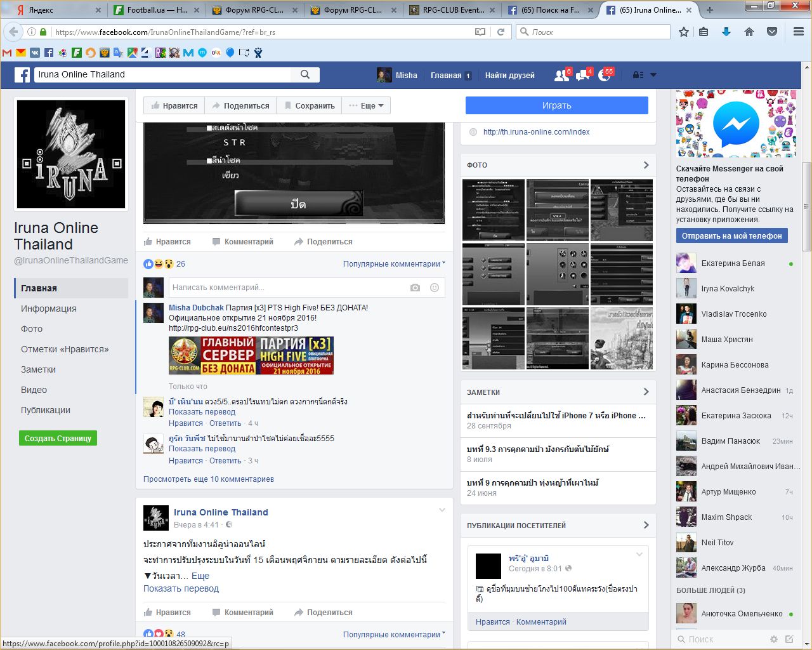Select Видео in left sidebar
Image resolution: width=812 pixels, height=650 pixels.
(x=34, y=390)
